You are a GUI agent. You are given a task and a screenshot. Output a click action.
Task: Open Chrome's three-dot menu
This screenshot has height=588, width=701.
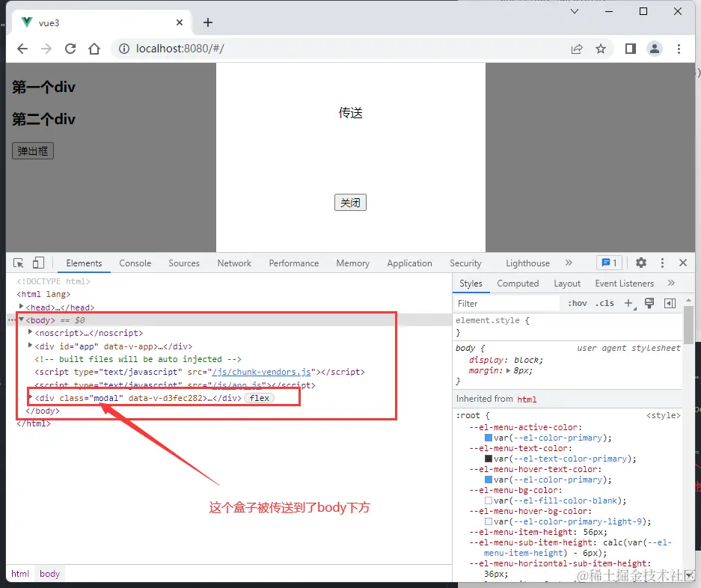click(x=679, y=49)
